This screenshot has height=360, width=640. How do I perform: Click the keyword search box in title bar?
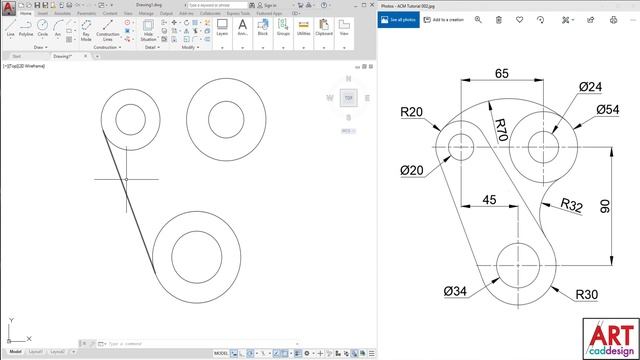click(x=218, y=5)
